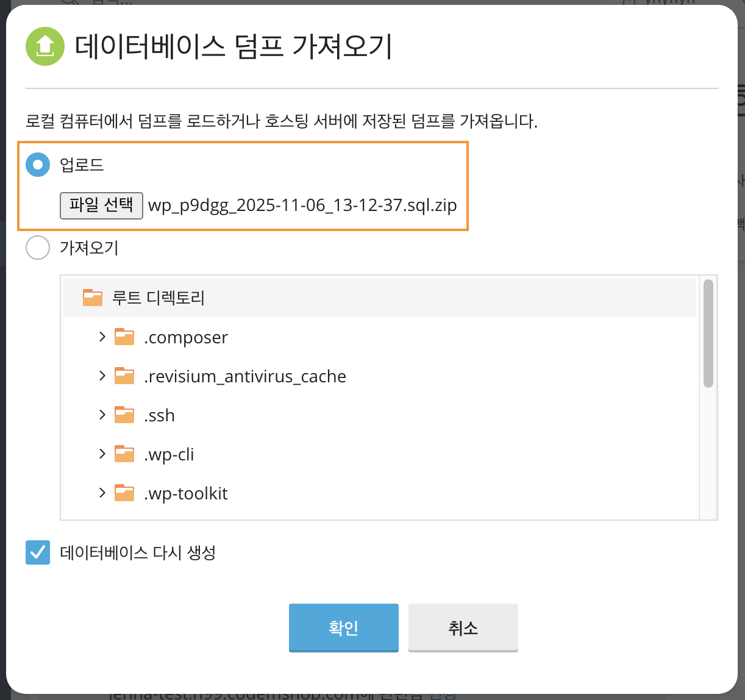This screenshot has width=745, height=700.
Task: Click the .wp-cli folder icon
Action: pyautogui.click(x=124, y=454)
